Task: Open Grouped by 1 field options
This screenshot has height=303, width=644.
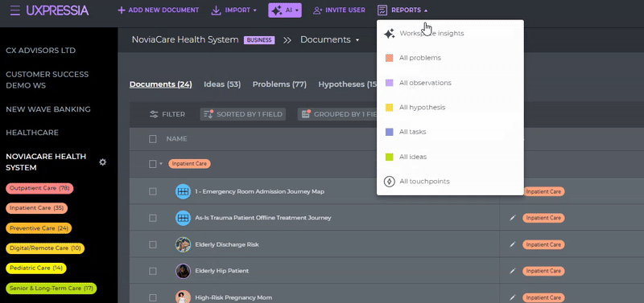Action: click(x=337, y=114)
